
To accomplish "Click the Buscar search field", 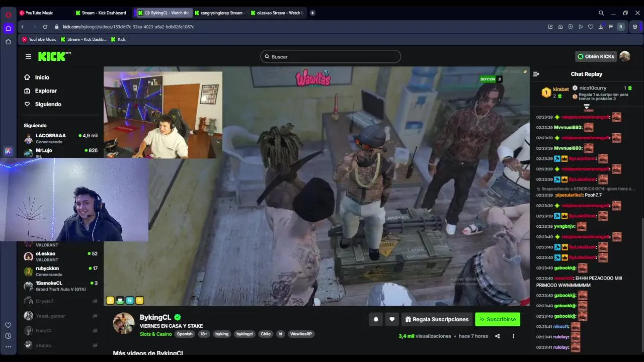I will 331,57.
